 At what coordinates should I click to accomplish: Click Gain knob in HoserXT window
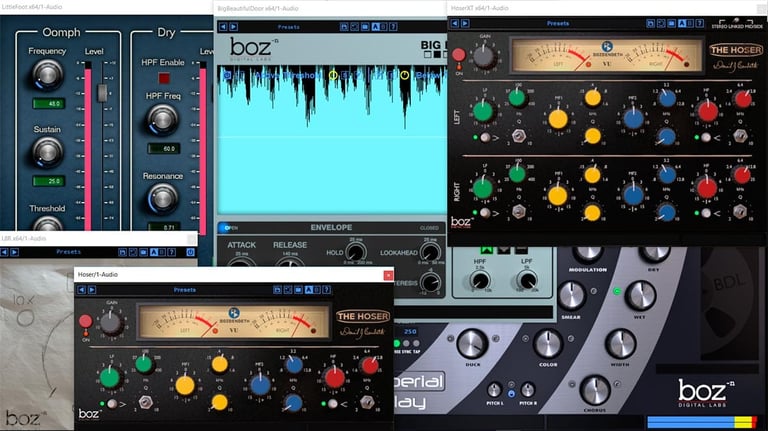484,56
